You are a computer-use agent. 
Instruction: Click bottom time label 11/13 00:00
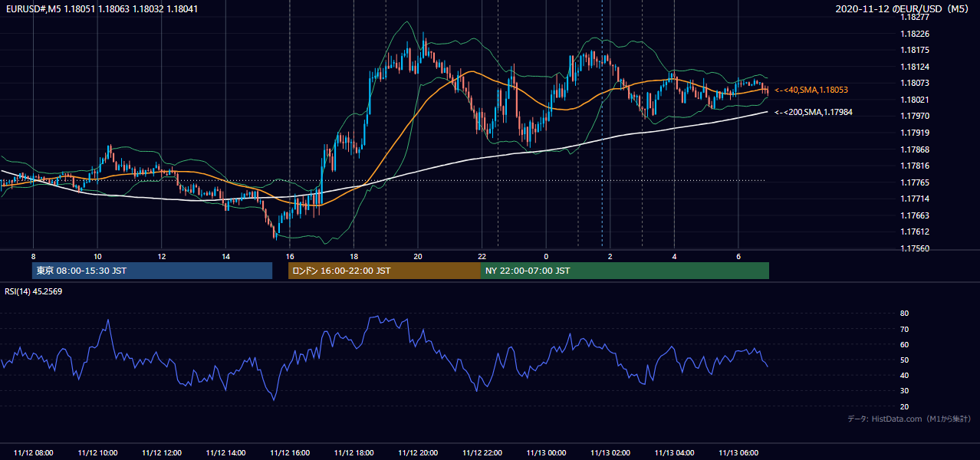click(546, 453)
